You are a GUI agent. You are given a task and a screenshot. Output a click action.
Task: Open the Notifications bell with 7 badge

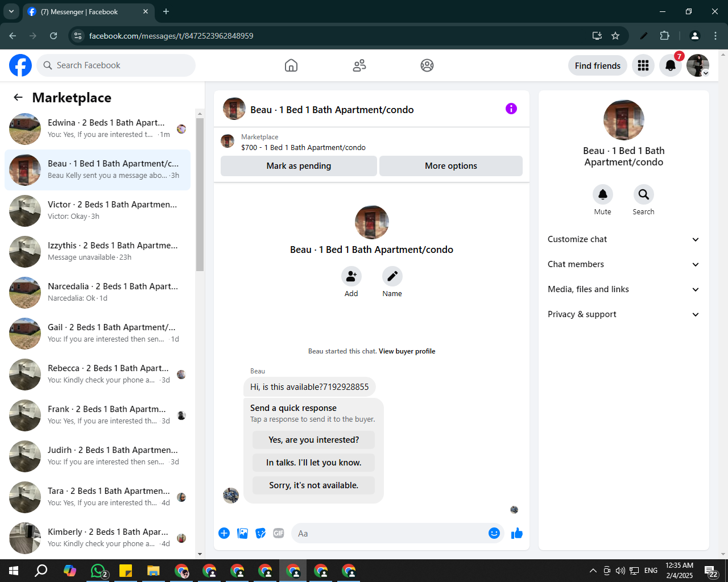pos(671,65)
